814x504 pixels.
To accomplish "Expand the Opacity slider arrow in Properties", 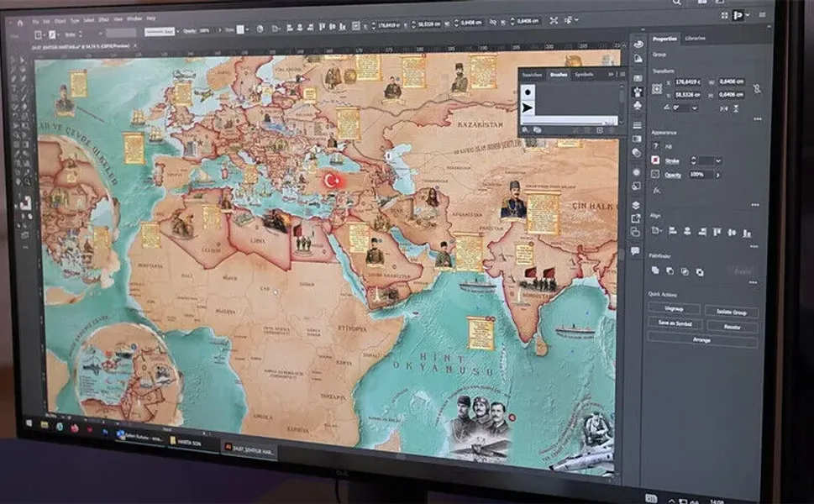I will click(x=718, y=176).
